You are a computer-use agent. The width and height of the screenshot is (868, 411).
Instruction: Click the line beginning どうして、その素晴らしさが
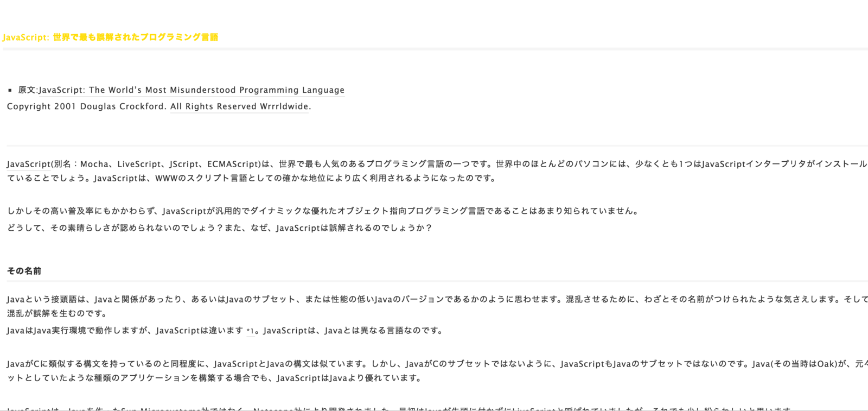click(x=220, y=228)
